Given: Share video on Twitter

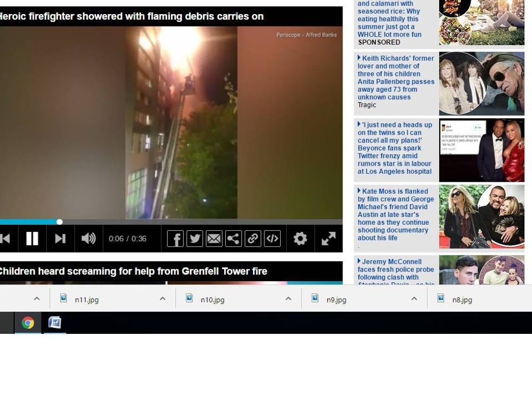Looking at the screenshot, I should pyautogui.click(x=194, y=238).
